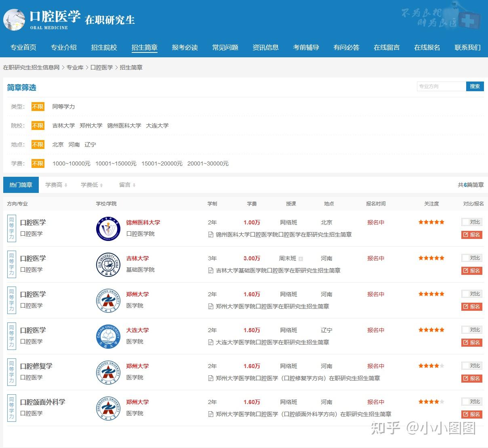Click the four-star rating of 口腔修复学 row

pos(431,366)
